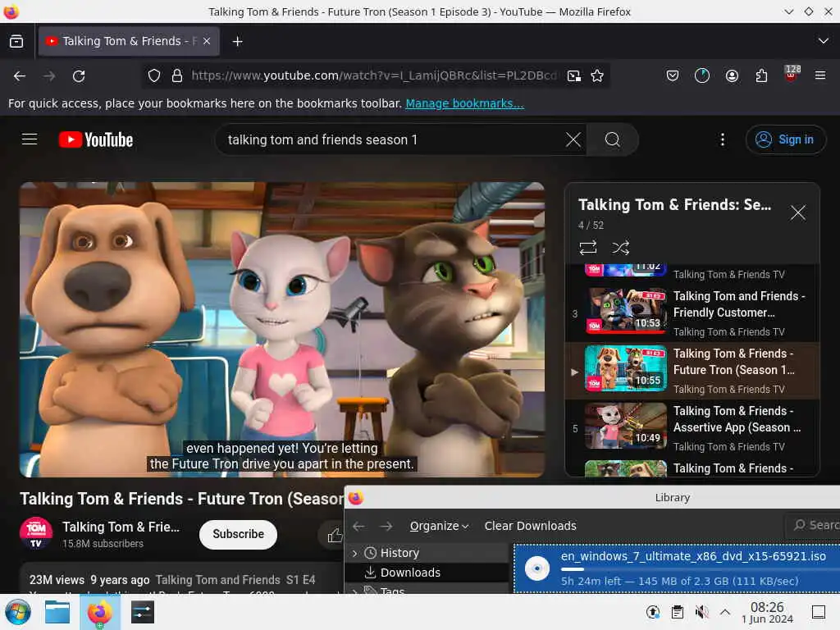840x630 pixels.
Task: Go back to previous page
Action: tap(20, 76)
